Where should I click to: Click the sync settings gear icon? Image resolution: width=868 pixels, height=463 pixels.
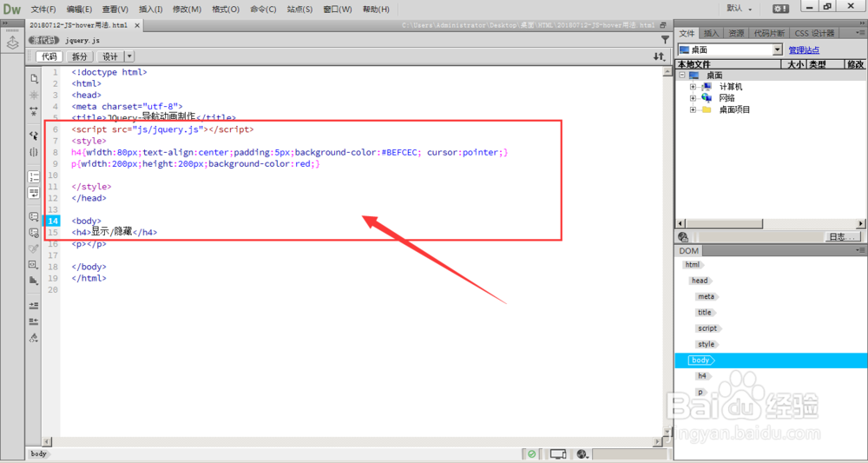780,9
